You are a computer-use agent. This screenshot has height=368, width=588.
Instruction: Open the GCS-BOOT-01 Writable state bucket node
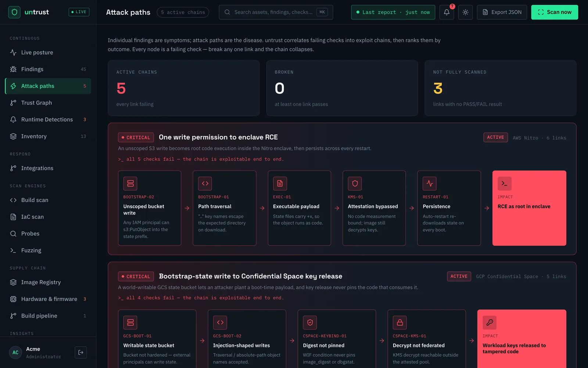[x=157, y=339]
